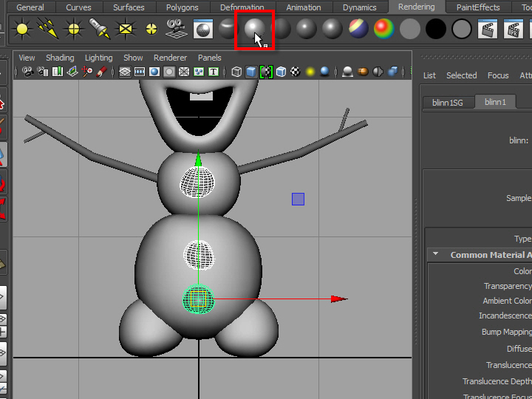Screen dimensions: 532x399
Task: Toggle wireframe cube display in panel toolbar
Action: click(236, 72)
